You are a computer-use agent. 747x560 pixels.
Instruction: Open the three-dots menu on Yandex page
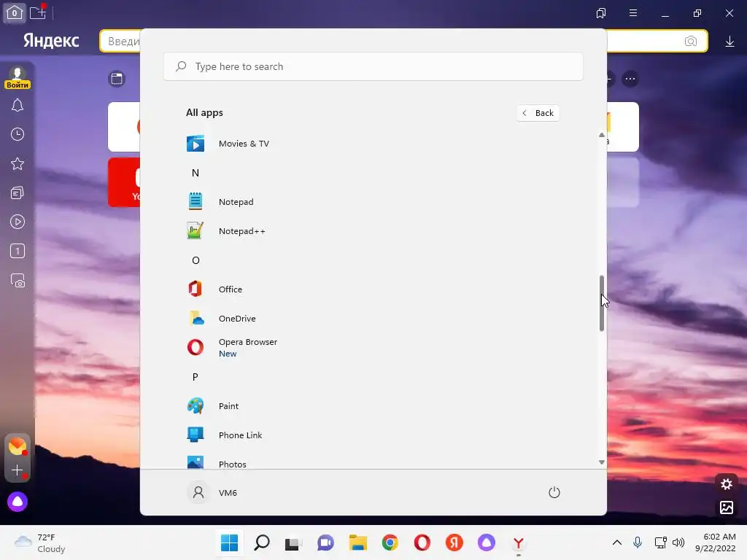(x=630, y=79)
